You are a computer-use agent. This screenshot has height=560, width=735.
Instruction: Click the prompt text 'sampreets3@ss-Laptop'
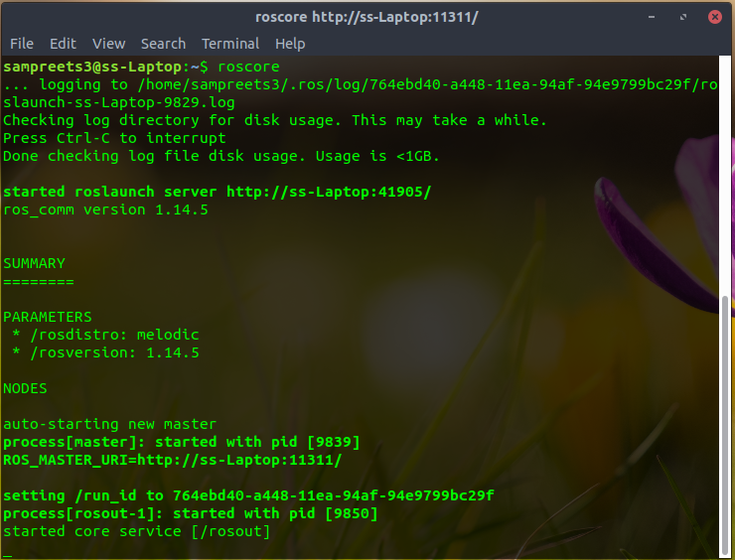[92, 67]
